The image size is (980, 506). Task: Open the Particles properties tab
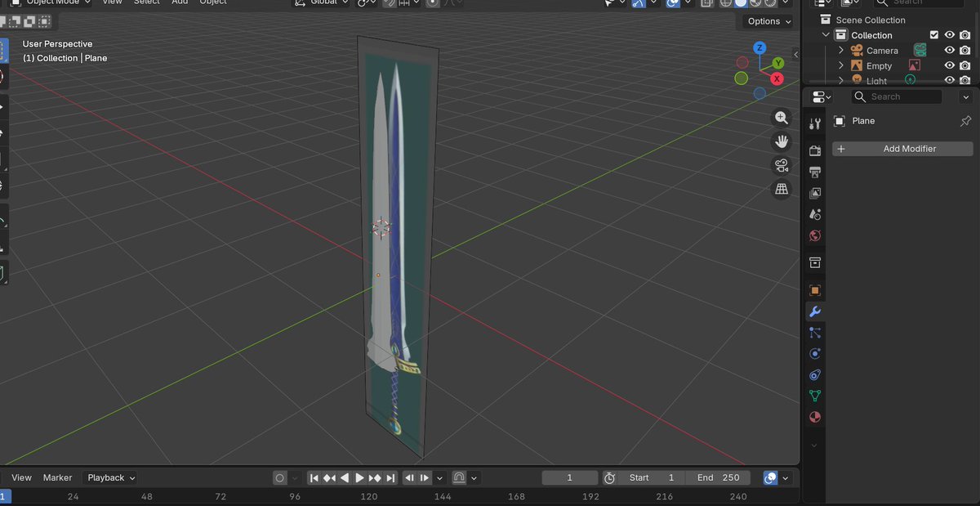pos(814,333)
